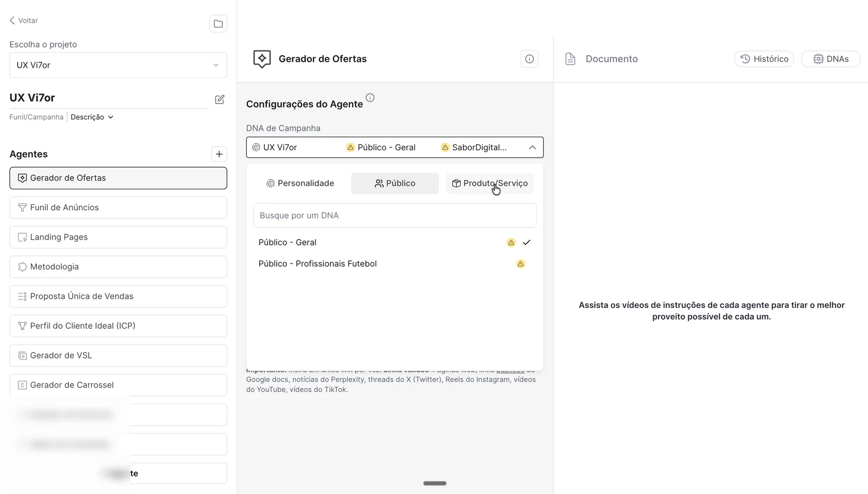Click the Gerador de Ofertas header icon
Viewport: 868px width, 494px height.
click(x=262, y=59)
